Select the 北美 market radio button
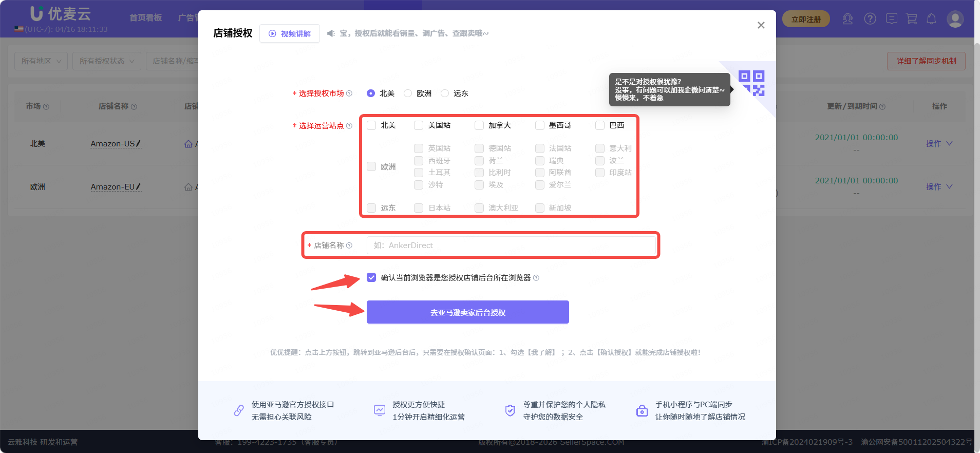 [x=371, y=93]
